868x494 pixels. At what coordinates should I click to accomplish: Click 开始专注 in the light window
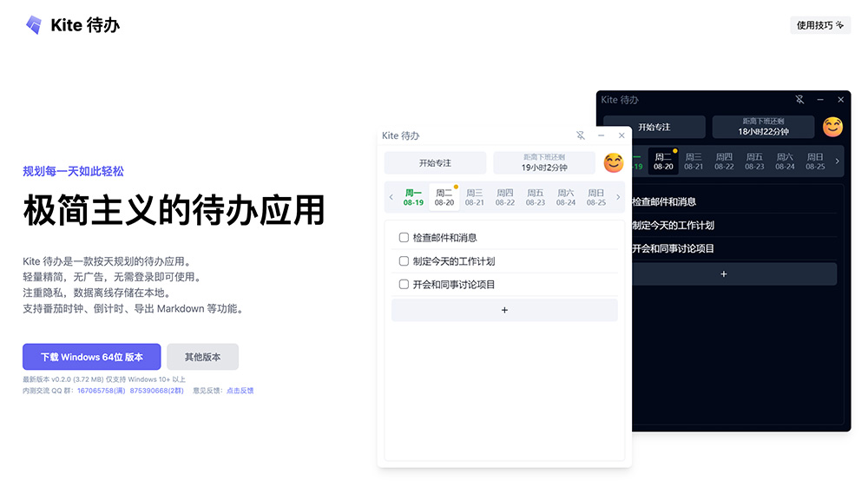point(435,163)
